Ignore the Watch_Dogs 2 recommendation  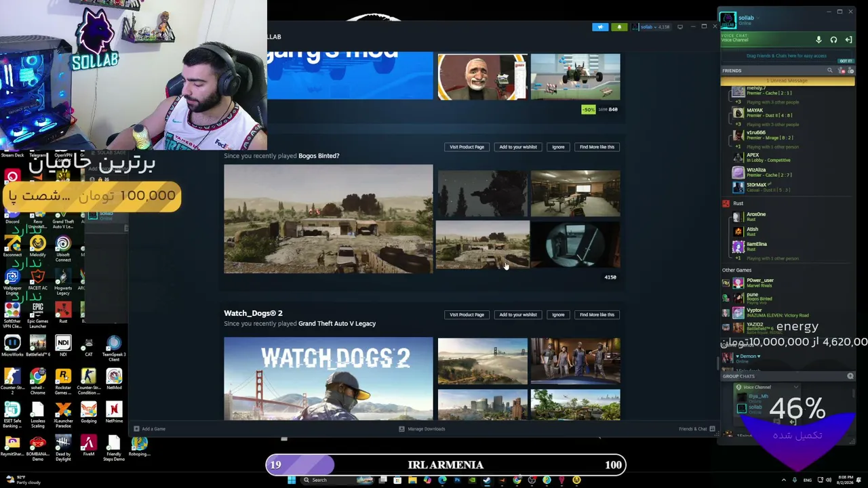[558, 314]
